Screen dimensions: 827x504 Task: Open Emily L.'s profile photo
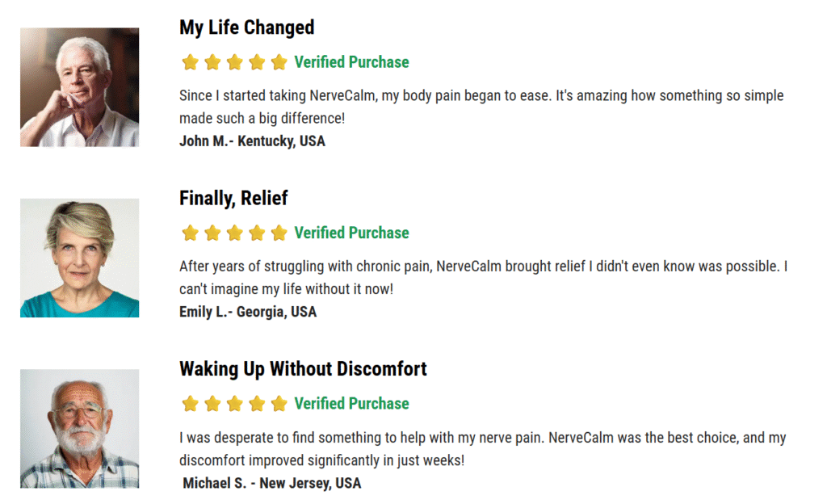(80, 258)
